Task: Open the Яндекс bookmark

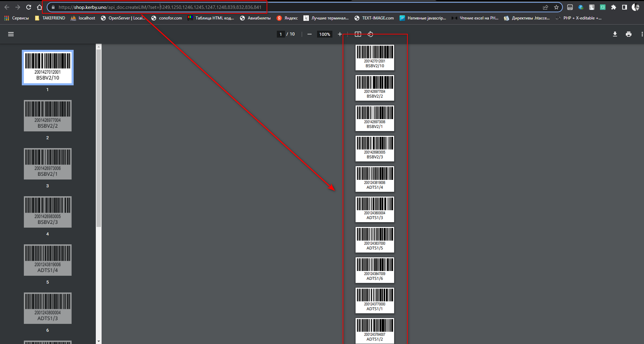Action: (x=287, y=18)
